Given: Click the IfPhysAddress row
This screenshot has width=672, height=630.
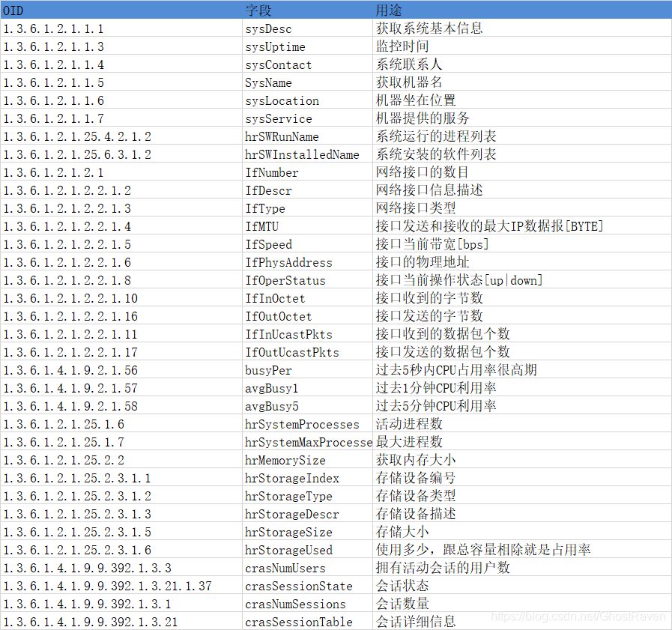Looking at the screenshot, I should click(285, 262).
